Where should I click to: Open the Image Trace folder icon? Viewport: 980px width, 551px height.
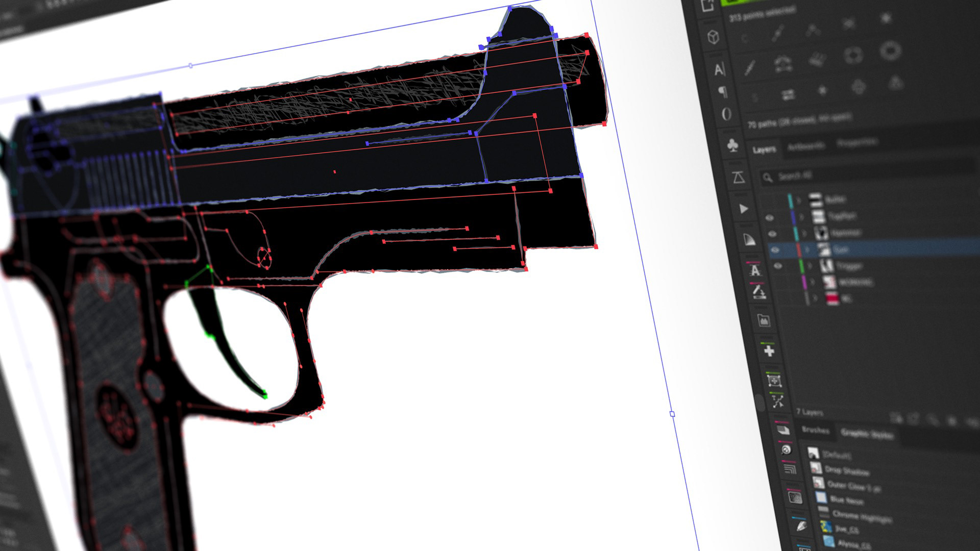point(763,320)
